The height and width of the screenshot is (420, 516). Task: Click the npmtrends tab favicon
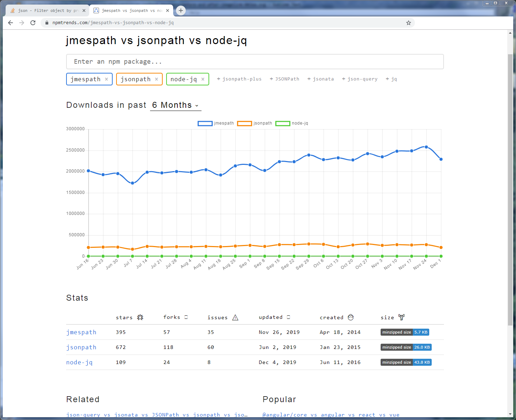pos(96,10)
